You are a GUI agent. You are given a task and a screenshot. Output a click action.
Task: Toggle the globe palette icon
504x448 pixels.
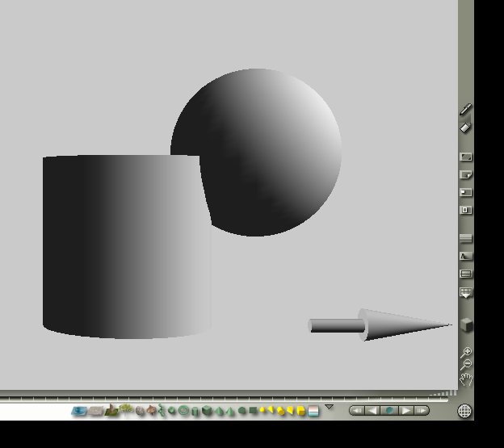(x=464, y=411)
